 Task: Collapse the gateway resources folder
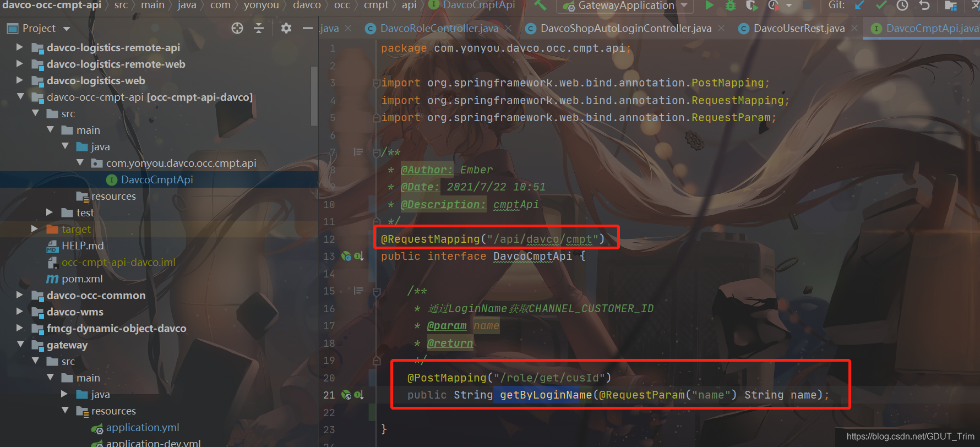pyautogui.click(x=65, y=411)
